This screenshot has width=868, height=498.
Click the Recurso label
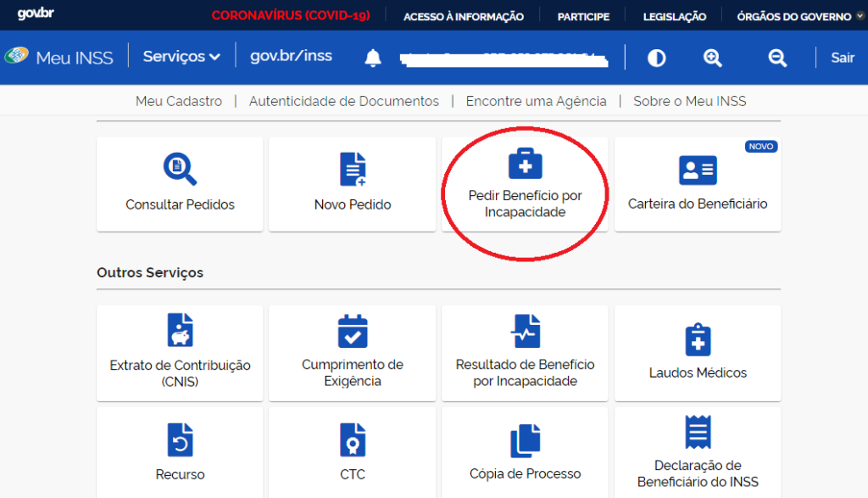pyautogui.click(x=180, y=475)
